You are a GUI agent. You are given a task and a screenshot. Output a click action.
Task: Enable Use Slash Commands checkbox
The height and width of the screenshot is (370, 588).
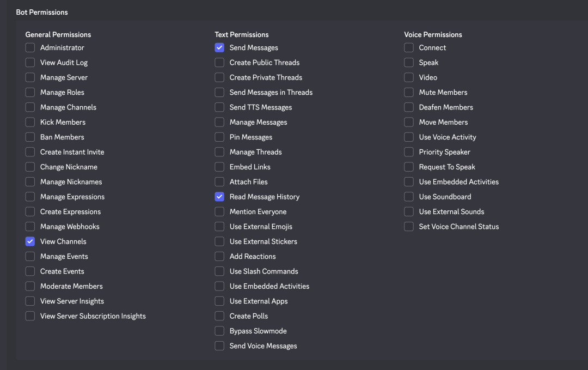pos(219,271)
